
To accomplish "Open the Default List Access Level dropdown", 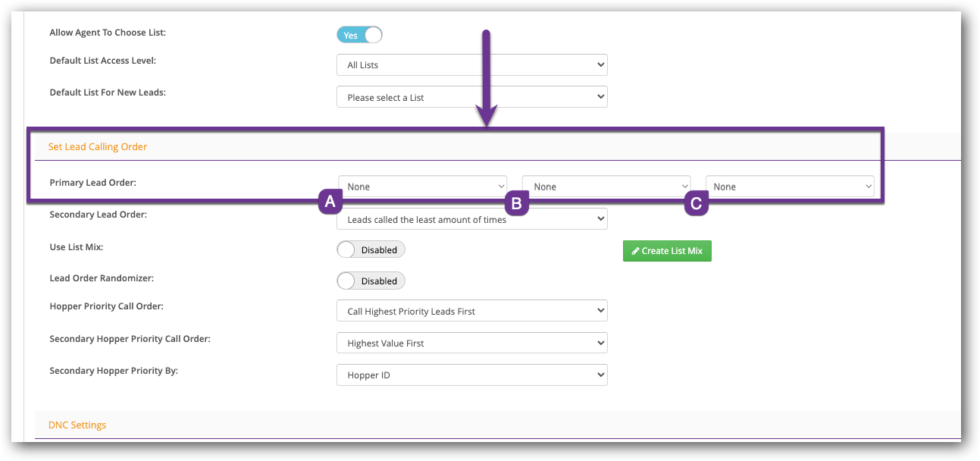I will coord(471,65).
